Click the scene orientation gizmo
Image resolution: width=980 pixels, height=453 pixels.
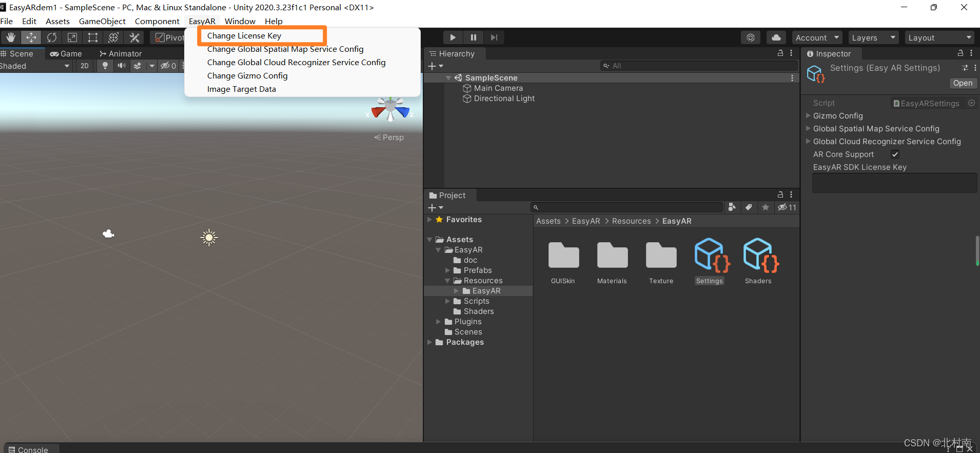tap(390, 109)
